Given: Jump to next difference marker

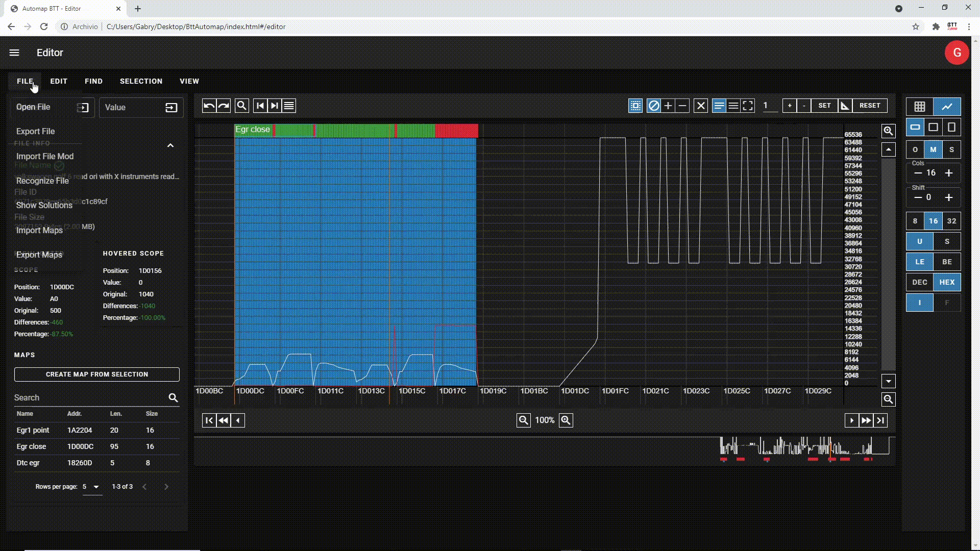Looking at the screenshot, I should pos(275,106).
